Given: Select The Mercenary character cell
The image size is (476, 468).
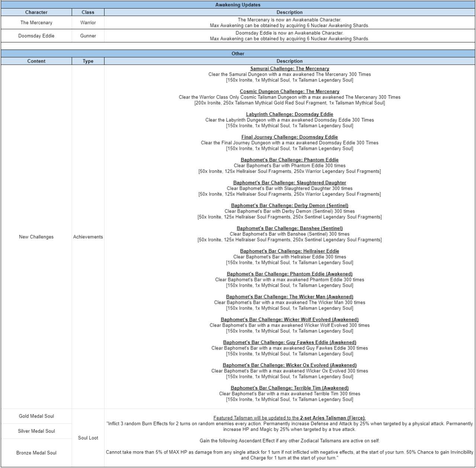Looking at the screenshot, I should click(36, 23).
